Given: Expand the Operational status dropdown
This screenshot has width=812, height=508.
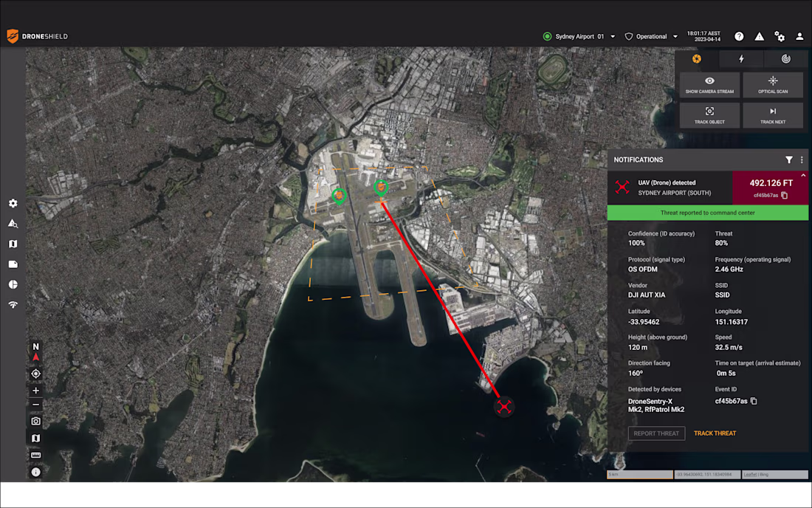Looking at the screenshot, I should (x=675, y=37).
